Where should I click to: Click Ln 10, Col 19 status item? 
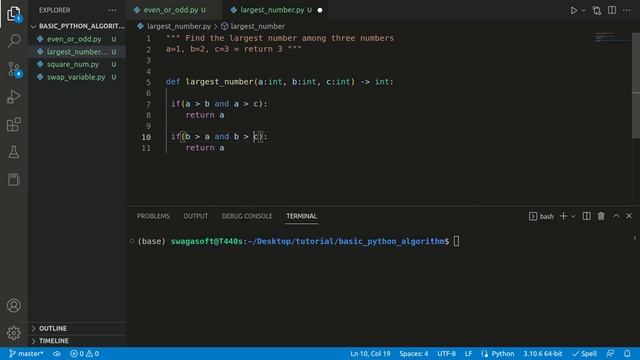[x=370, y=353]
